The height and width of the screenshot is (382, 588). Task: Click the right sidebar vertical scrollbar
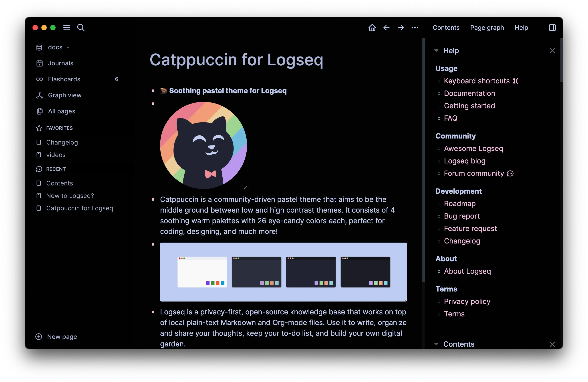coord(561,60)
